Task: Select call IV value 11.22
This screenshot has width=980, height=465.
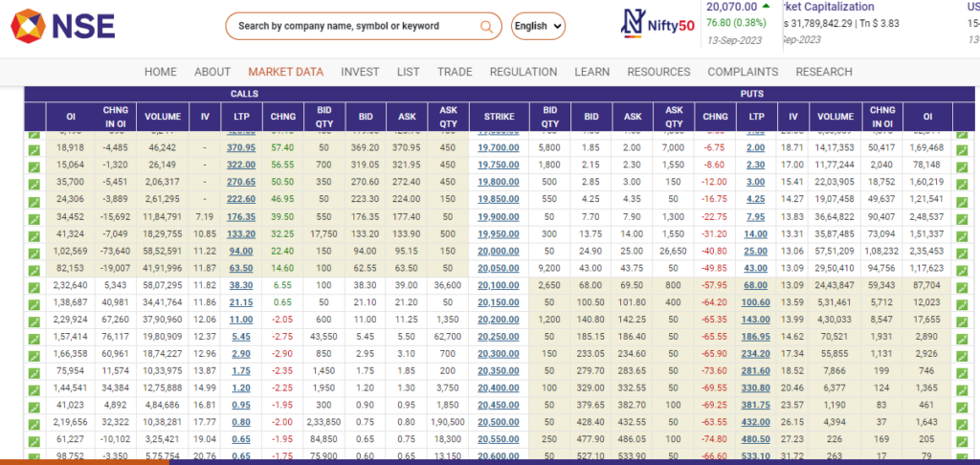Action: [x=205, y=251]
